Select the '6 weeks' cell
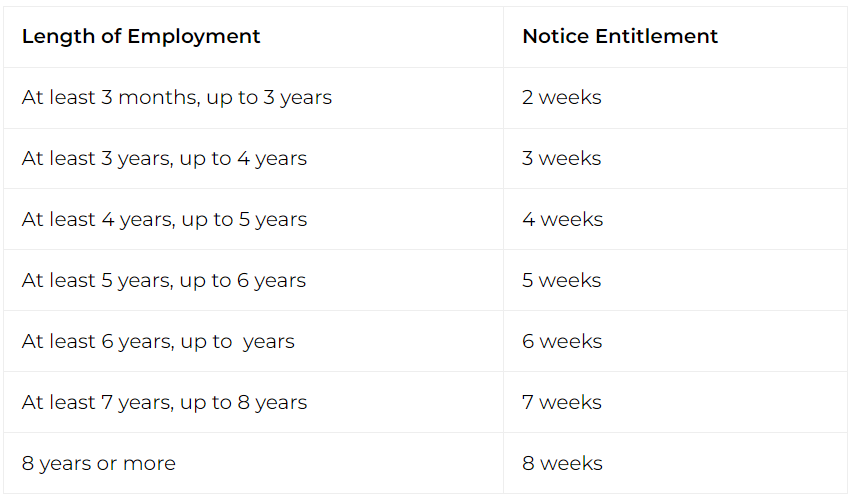Screen dimensions: 862x502 pyautogui.click(x=562, y=342)
